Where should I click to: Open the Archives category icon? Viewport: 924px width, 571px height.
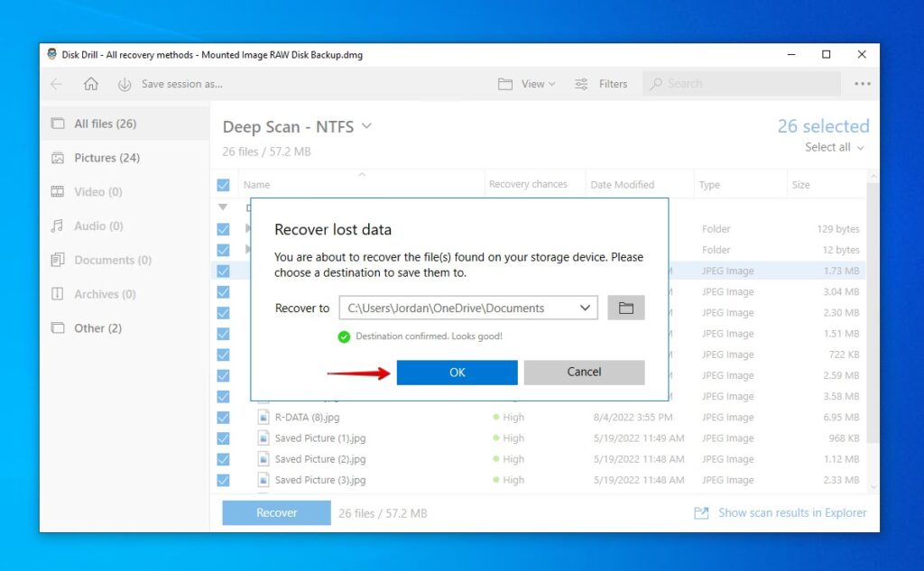coord(56,294)
